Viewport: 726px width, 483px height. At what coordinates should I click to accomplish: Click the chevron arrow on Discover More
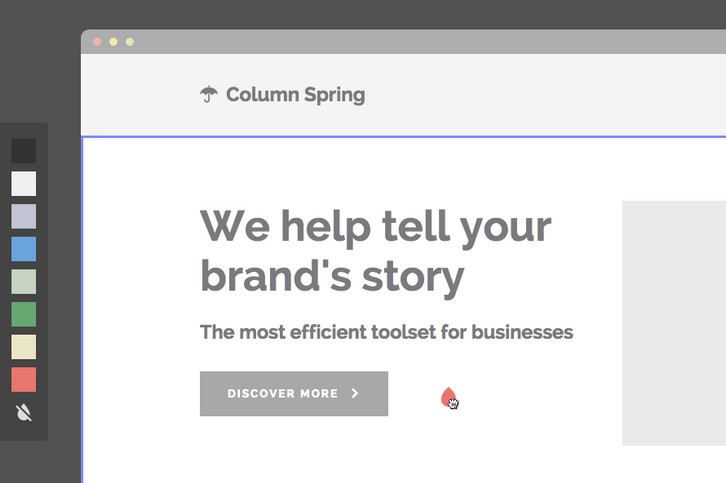355,394
